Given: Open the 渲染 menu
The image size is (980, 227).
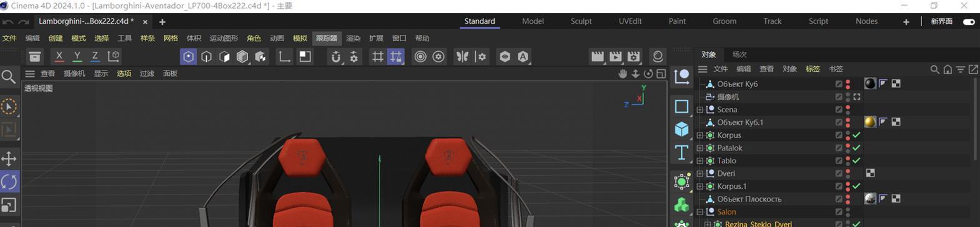Looking at the screenshot, I should [x=353, y=38].
